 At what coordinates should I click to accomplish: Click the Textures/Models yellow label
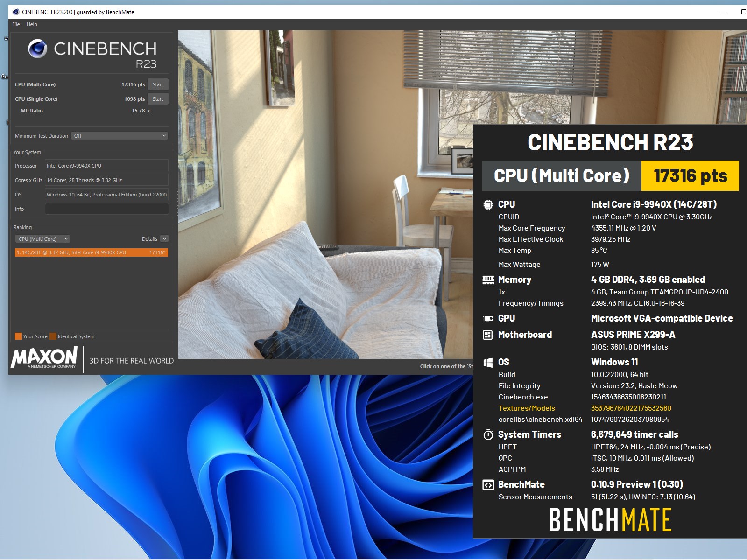tap(527, 408)
